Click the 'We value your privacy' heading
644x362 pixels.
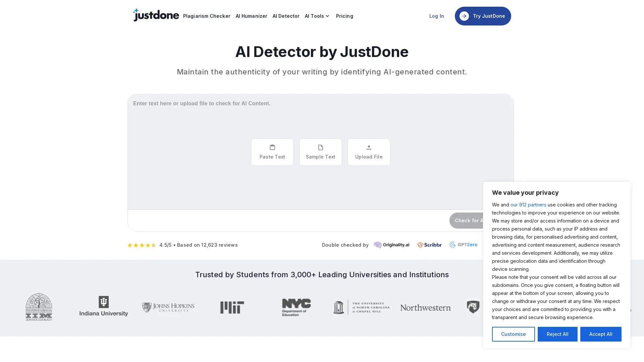(x=525, y=193)
